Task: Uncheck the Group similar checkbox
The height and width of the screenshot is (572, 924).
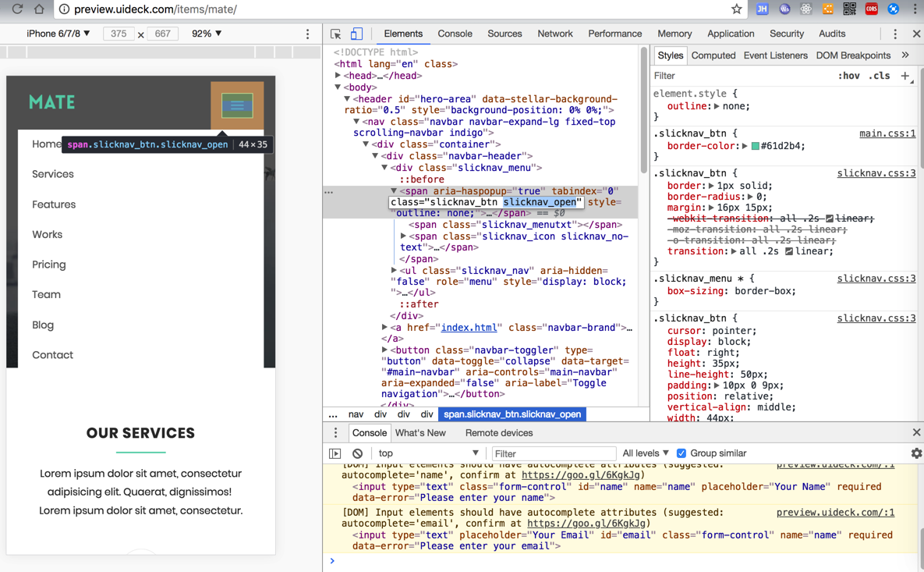Action: point(681,453)
